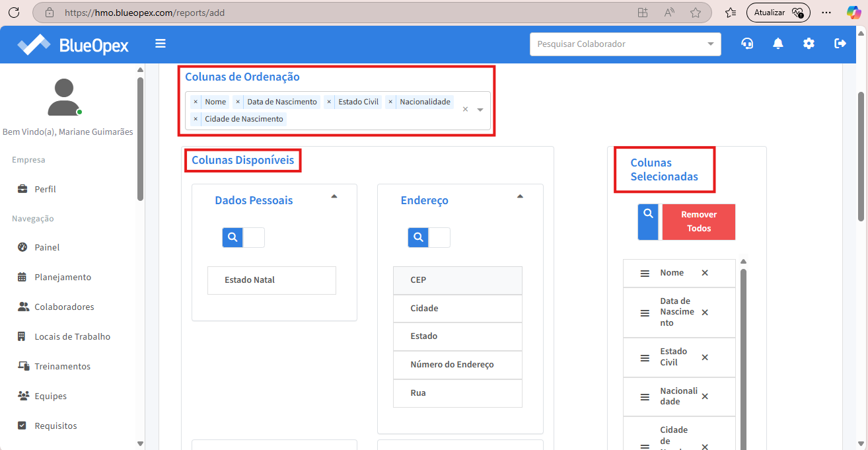Screen dimensions: 868x450
Task: Collapse the Dados Pessoais section
Action: [334, 196]
